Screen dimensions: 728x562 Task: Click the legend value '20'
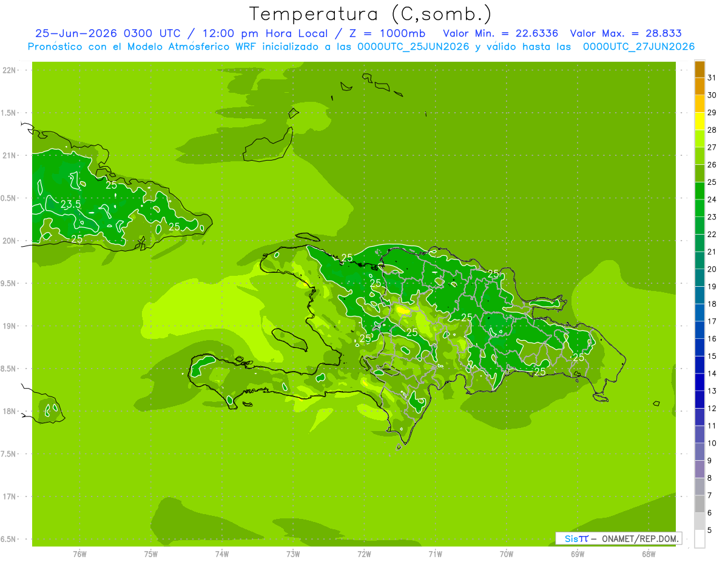712,269
